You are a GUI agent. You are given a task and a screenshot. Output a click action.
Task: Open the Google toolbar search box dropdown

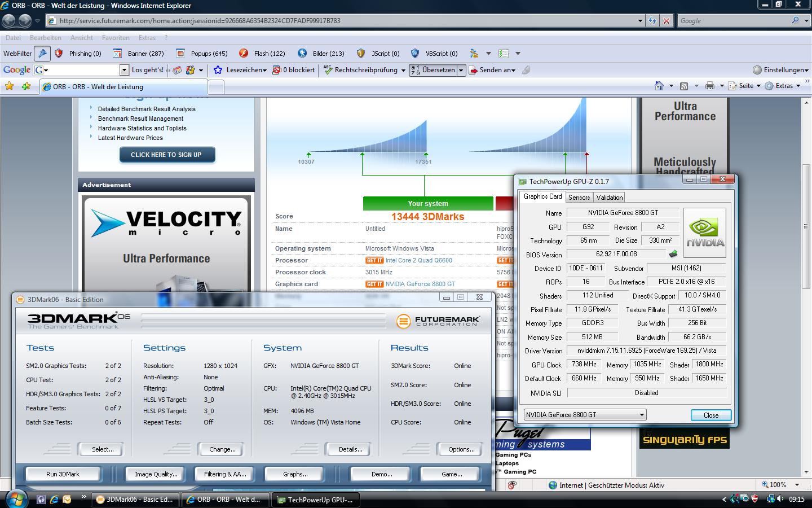pyautogui.click(x=125, y=70)
